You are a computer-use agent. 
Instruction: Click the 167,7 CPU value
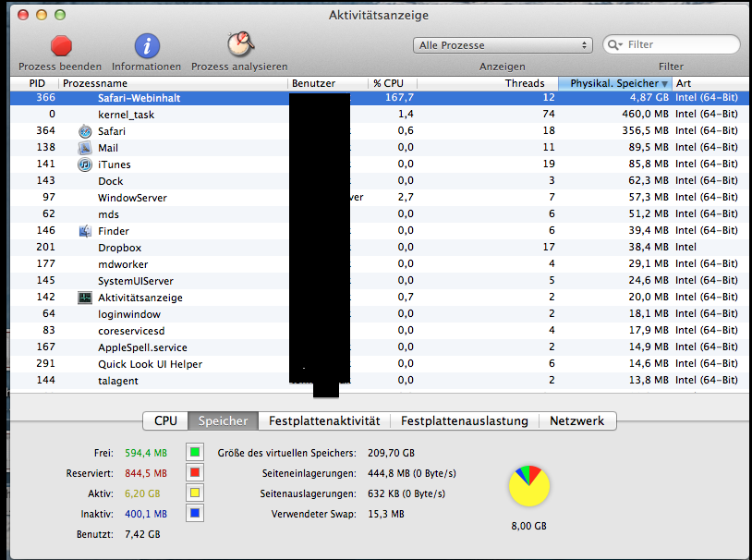pyautogui.click(x=399, y=97)
